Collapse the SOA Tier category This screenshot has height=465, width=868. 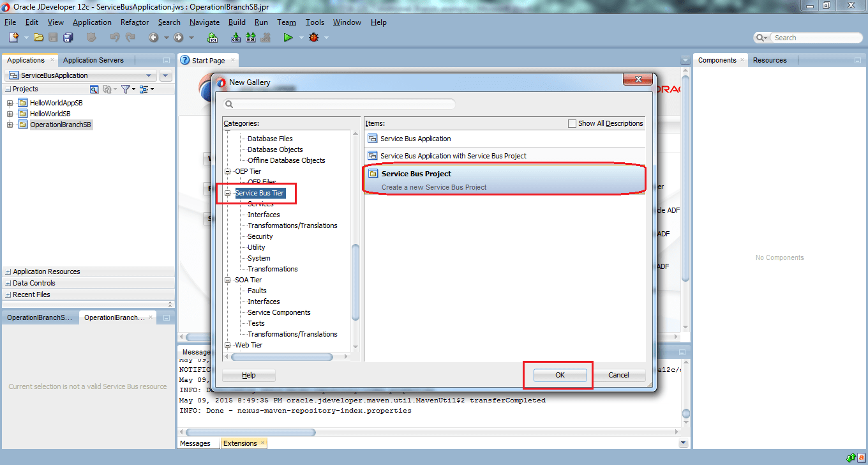point(227,279)
